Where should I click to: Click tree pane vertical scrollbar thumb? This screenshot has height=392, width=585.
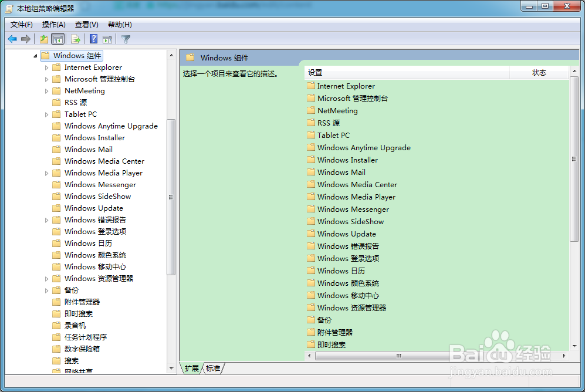pyautogui.click(x=171, y=197)
